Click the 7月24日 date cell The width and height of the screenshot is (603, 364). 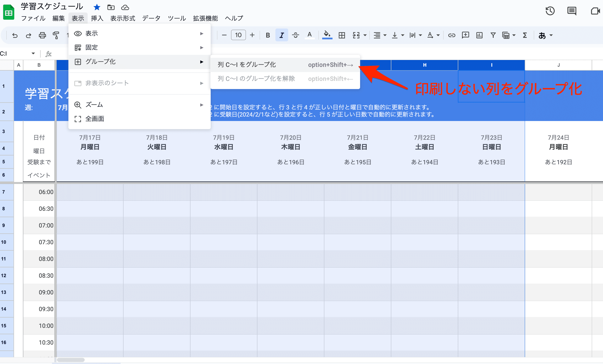tap(558, 137)
